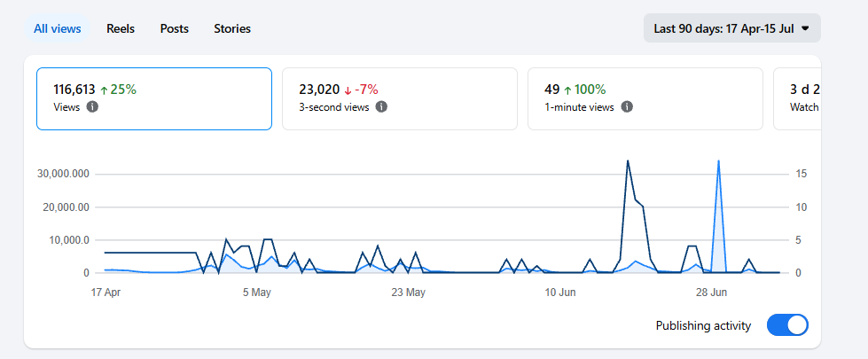
Task: Click the info icon beside 1-minute views
Action: pyautogui.click(x=627, y=107)
